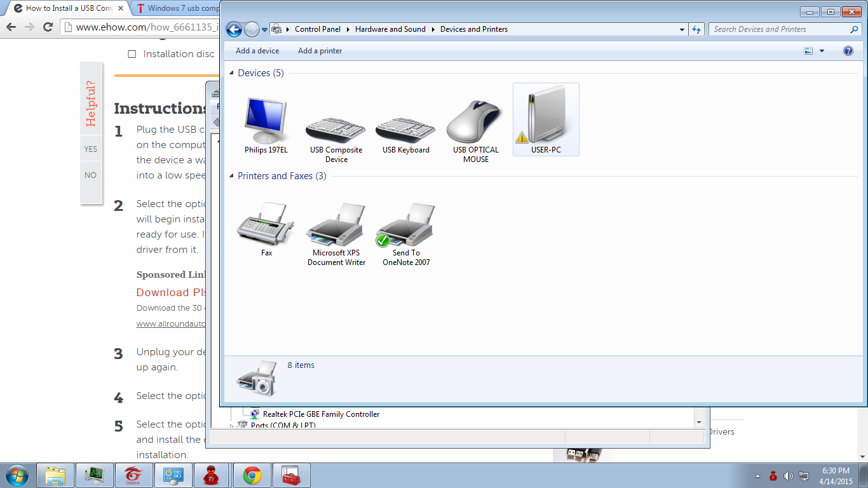Open the recent pages dropdown arrow

point(265,30)
